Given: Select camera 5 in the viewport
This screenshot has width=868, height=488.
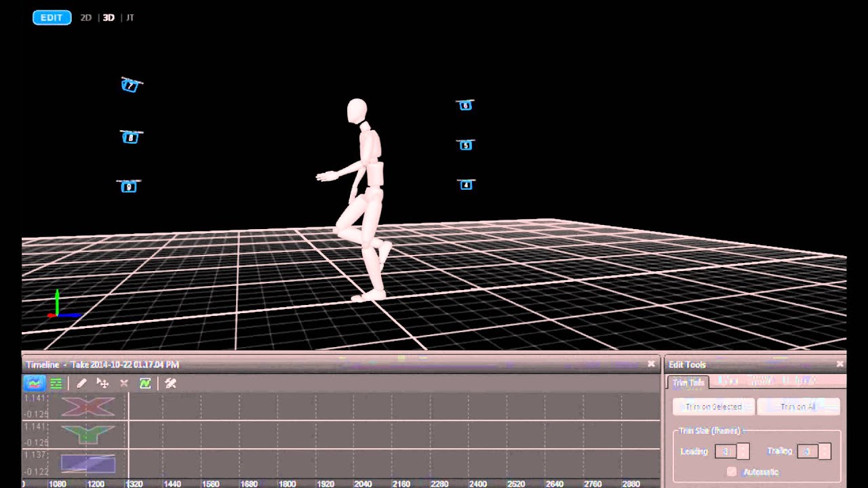Looking at the screenshot, I should pos(466,145).
